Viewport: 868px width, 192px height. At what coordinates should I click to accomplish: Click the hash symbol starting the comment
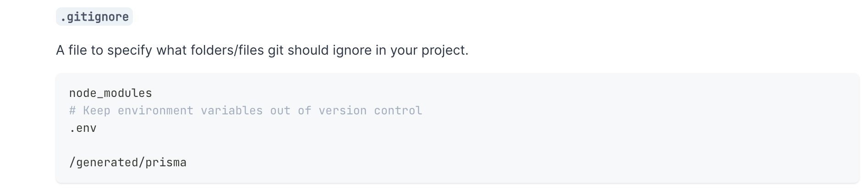72,111
